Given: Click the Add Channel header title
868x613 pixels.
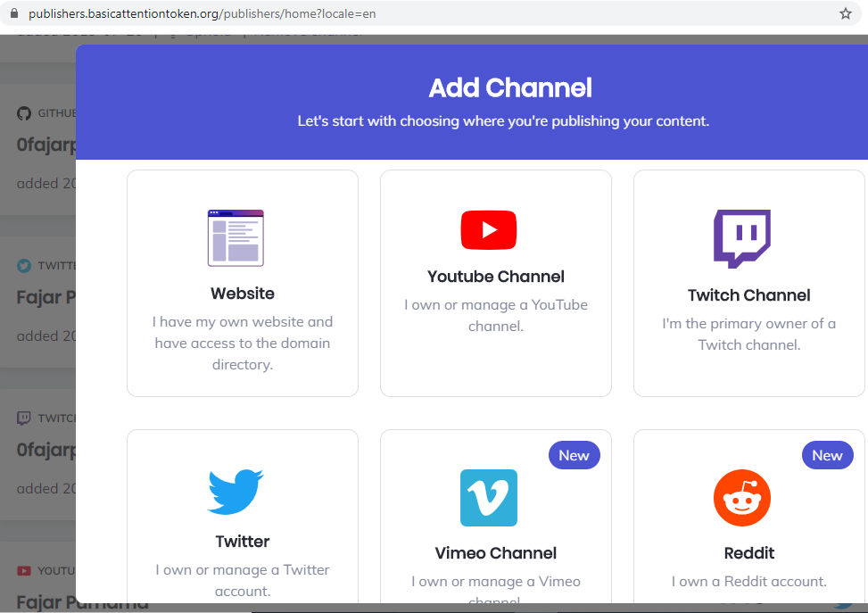Looking at the screenshot, I should (510, 87).
